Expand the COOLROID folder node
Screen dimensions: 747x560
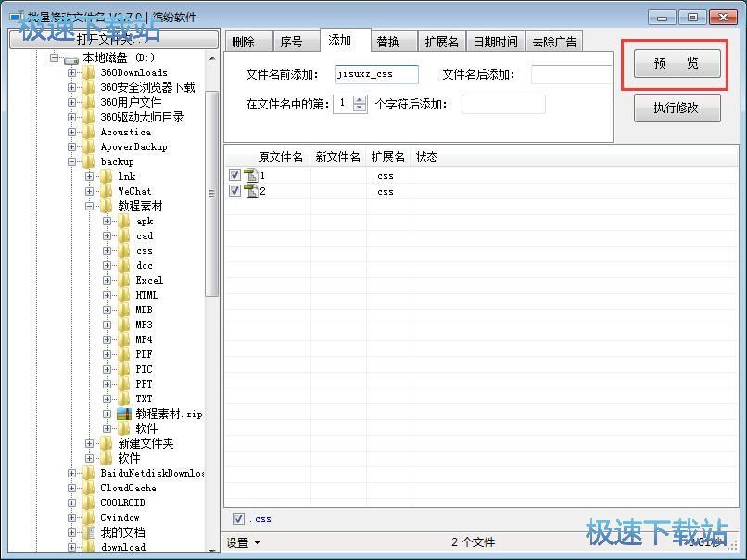click(x=71, y=503)
